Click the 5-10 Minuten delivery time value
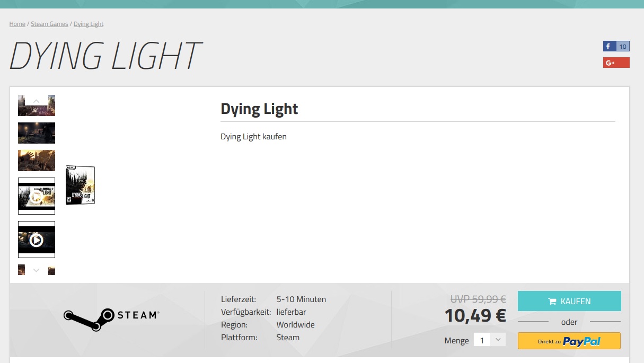 tap(301, 299)
